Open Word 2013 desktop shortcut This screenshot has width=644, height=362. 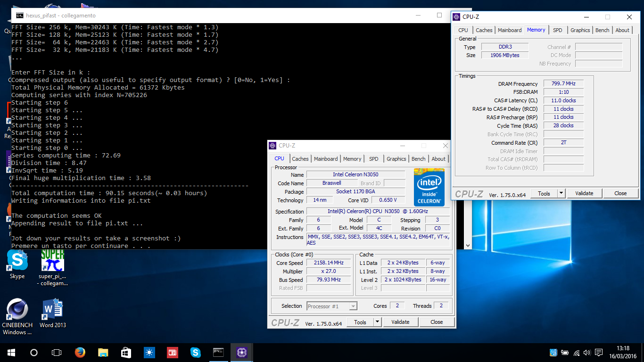point(53,313)
